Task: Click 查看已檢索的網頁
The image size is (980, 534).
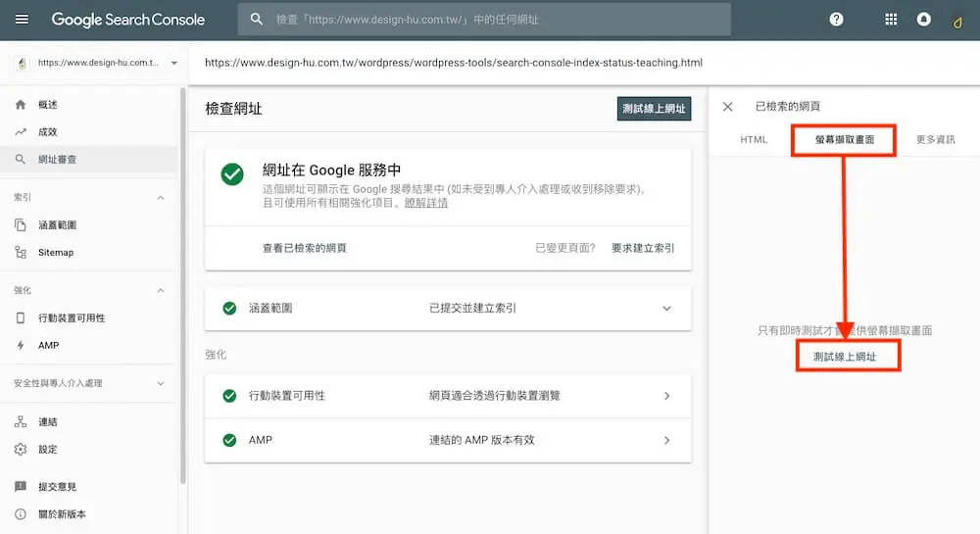Action: tap(305, 248)
